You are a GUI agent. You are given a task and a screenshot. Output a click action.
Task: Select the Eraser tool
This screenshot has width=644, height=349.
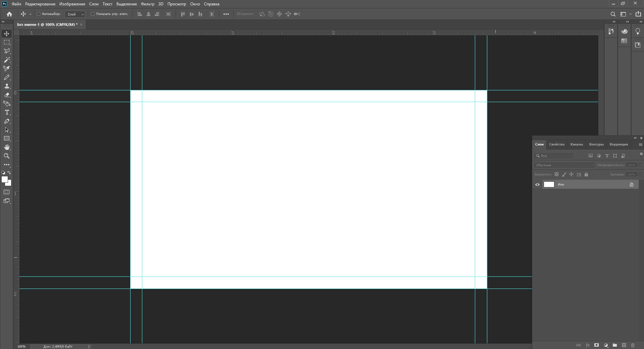tap(7, 95)
